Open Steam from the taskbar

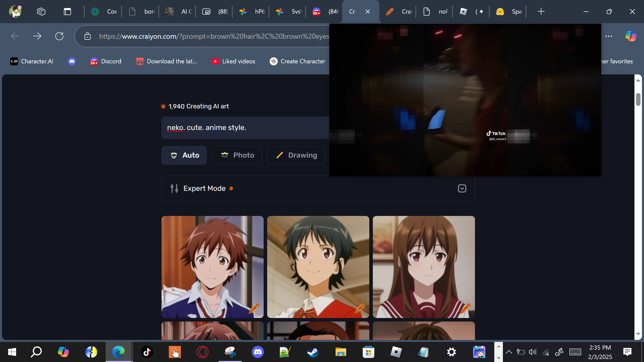coord(313,352)
